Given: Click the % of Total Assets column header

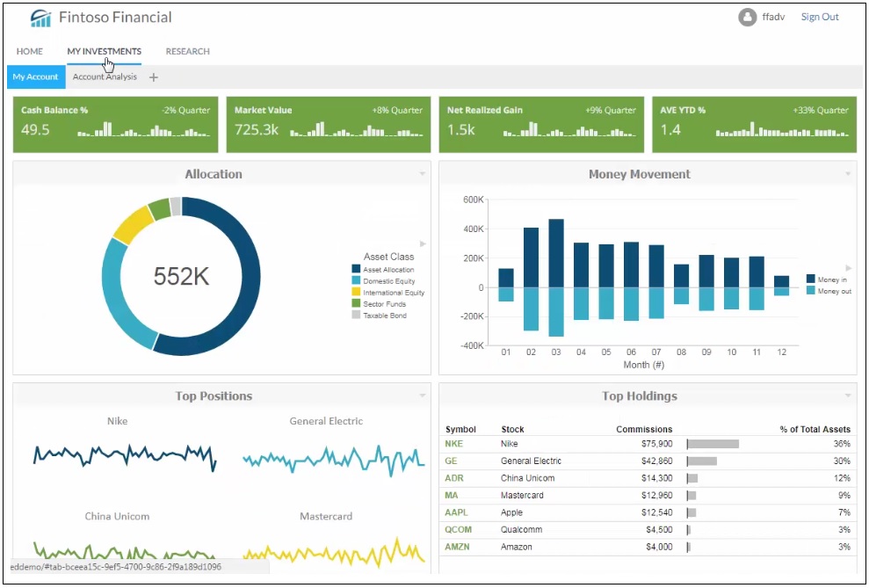Looking at the screenshot, I should [815, 430].
